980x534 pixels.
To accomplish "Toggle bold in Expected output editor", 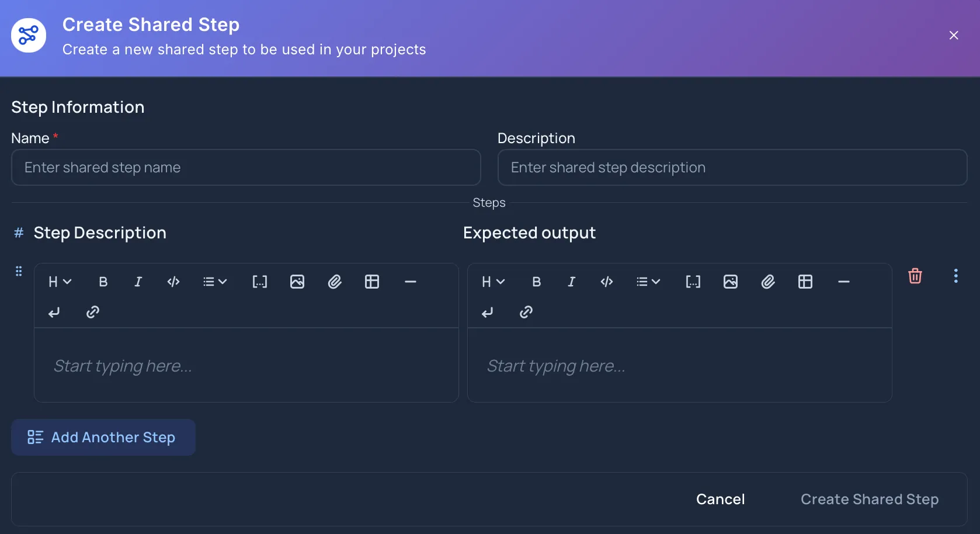I will [537, 282].
